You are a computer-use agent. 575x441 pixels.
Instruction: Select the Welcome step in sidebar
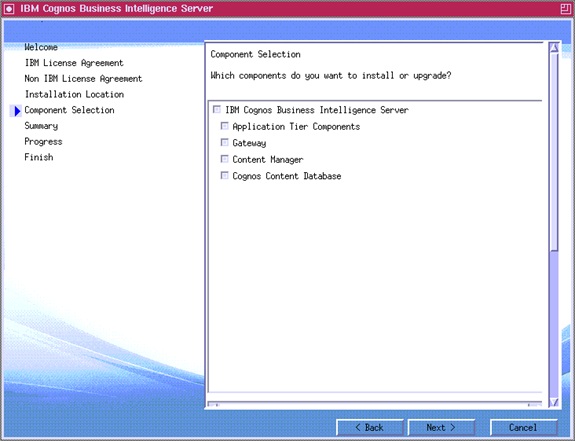click(x=41, y=47)
